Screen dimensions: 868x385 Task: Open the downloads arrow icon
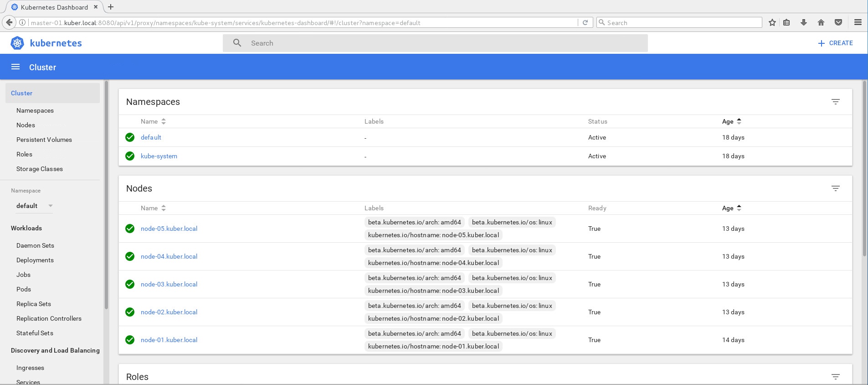[804, 22]
